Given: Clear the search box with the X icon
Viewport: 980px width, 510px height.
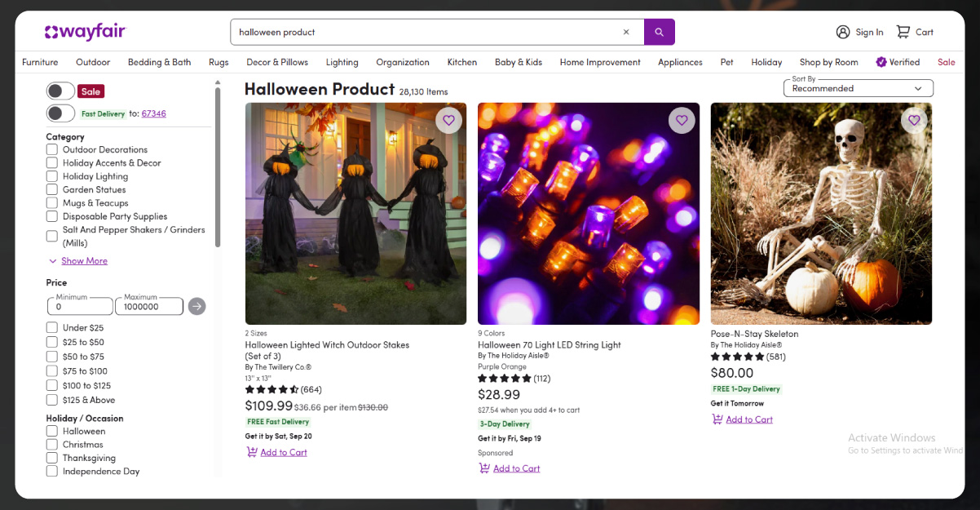Looking at the screenshot, I should 626,31.
